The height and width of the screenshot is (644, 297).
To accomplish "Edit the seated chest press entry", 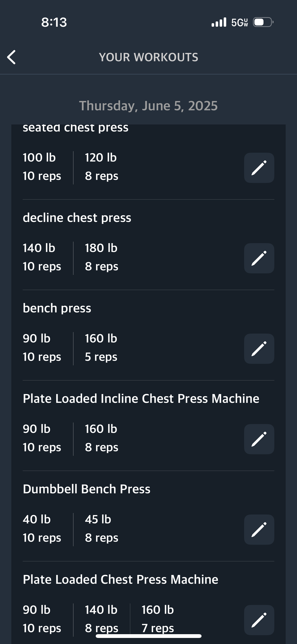I will (x=259, y=168).
